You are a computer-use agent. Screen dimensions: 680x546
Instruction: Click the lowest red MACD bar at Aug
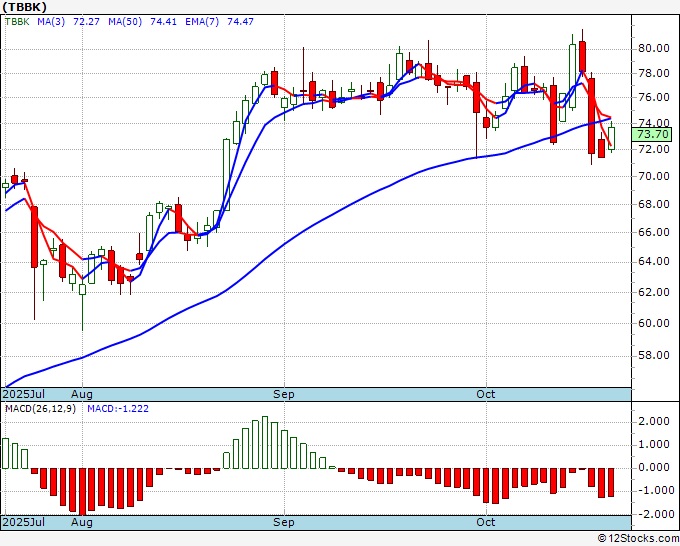(x=82, y=491)
